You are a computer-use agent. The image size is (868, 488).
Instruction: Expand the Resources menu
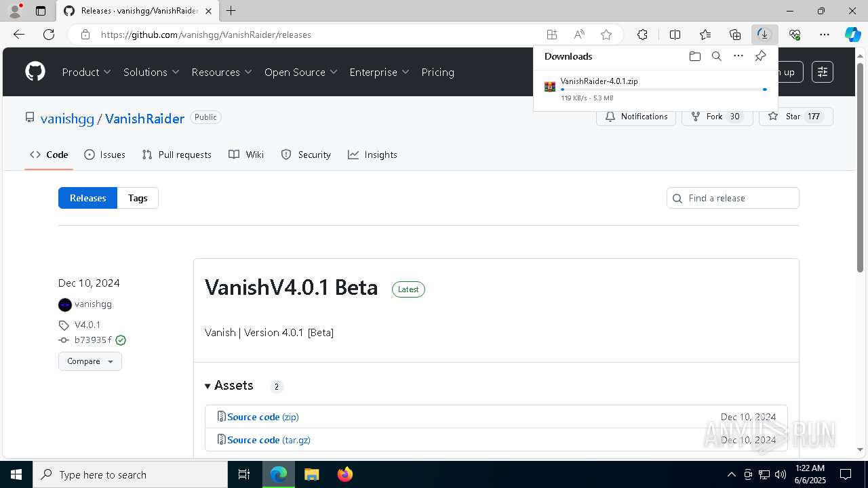tap(222, 72)
